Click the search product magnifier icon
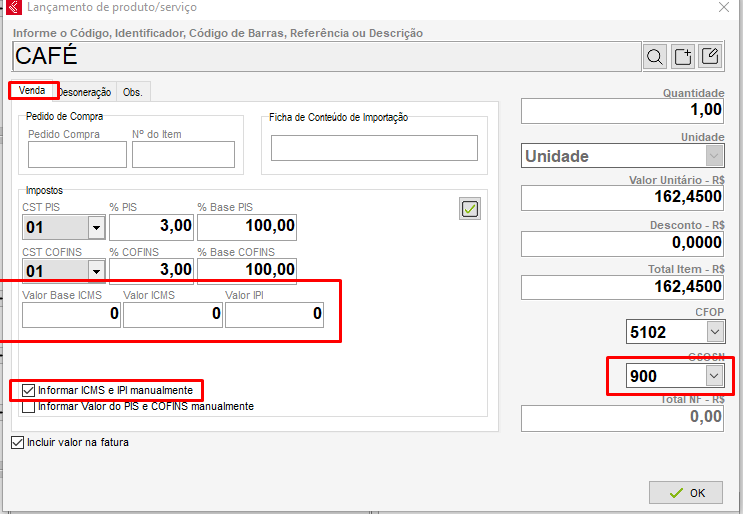 coord(655,57)
